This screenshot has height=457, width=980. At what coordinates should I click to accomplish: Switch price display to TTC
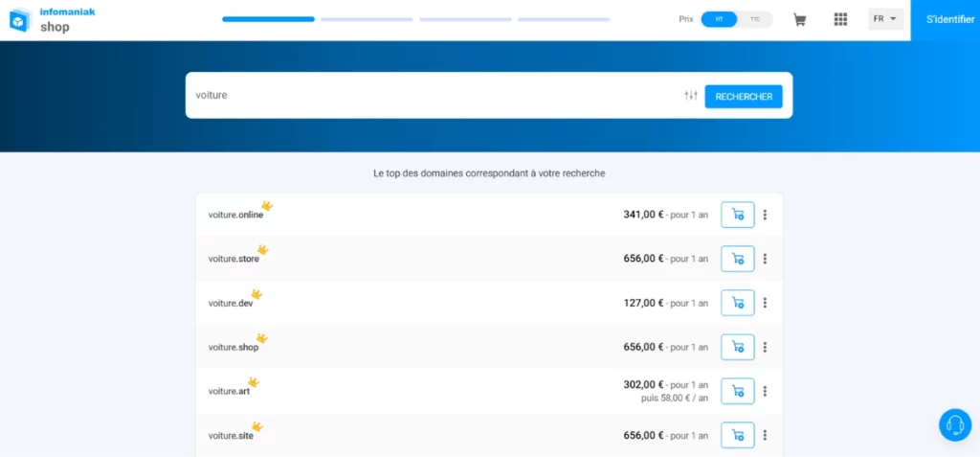755,19
